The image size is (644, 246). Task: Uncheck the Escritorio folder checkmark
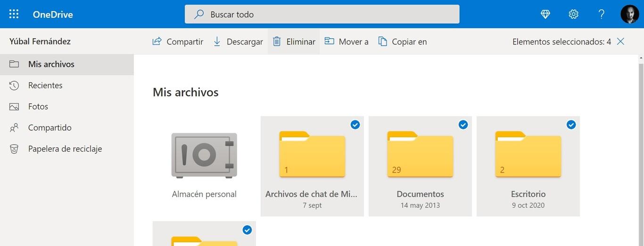571,125
